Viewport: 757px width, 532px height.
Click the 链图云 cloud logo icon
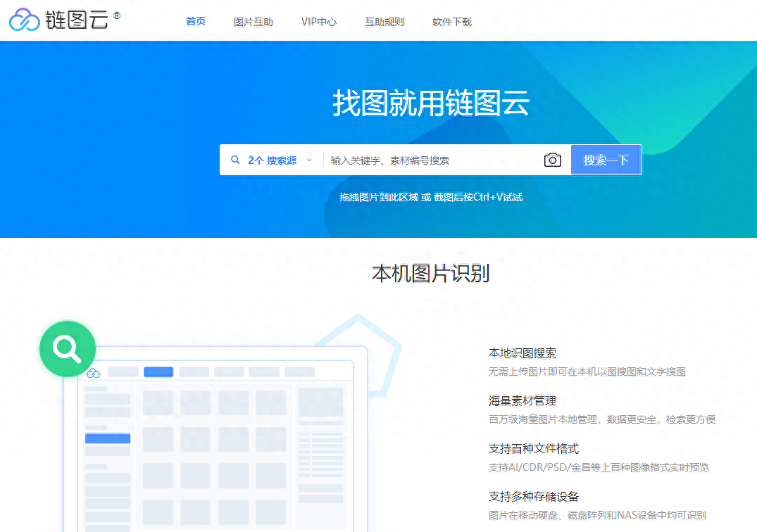(x=25, y=20)
